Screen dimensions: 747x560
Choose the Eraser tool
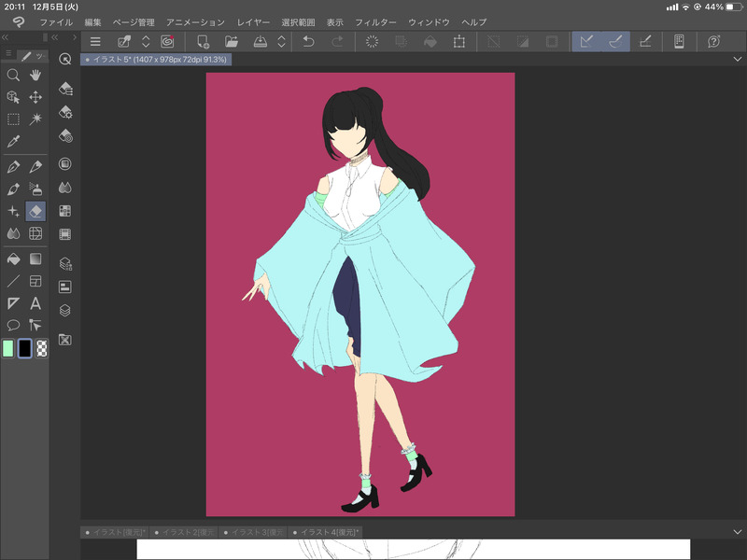coord(35,211)
